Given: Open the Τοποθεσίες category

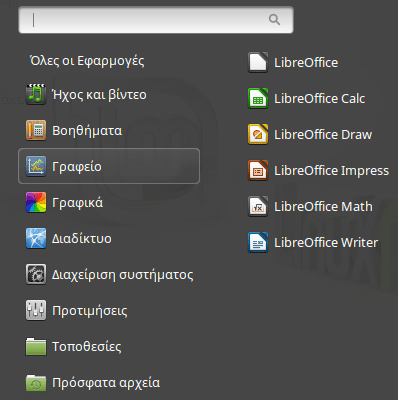Looking at the screenshot, I should (87, 347).
